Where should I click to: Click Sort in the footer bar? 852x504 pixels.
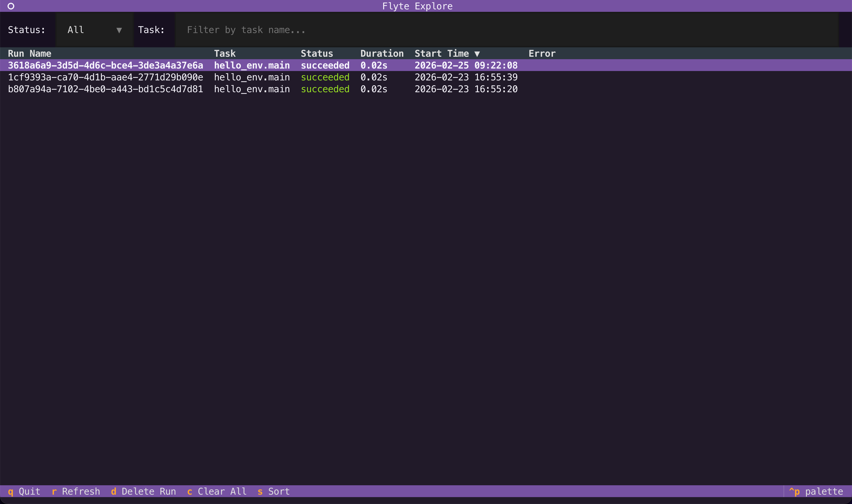[x=273, y=491]
